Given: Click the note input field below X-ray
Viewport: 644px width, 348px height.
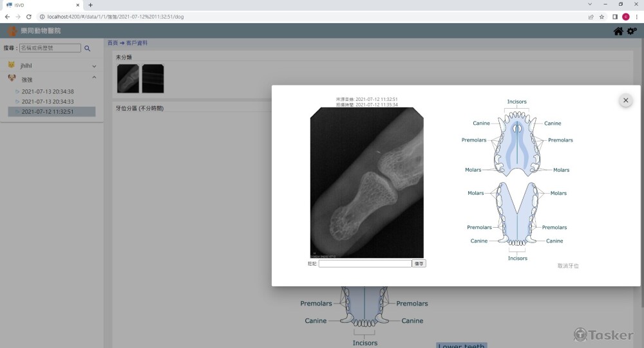Looking at the screenshot, I should [365, 264].
